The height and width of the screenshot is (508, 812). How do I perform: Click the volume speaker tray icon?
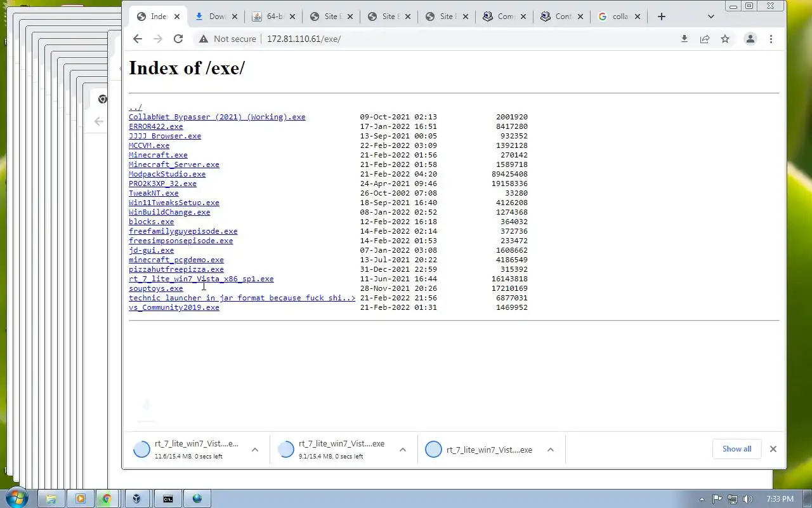[x=748, y=499]
